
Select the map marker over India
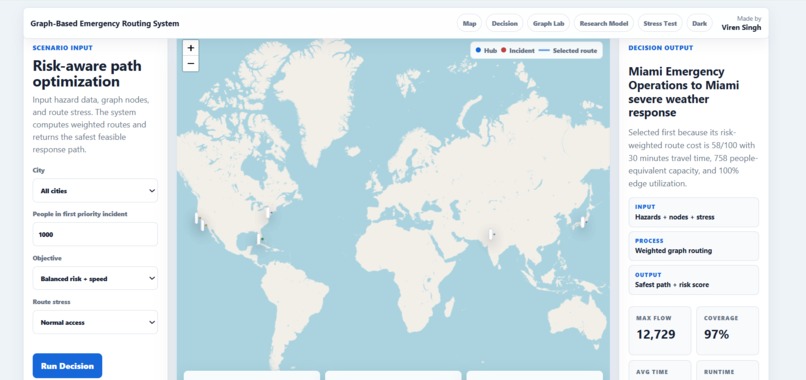(490, 234)
